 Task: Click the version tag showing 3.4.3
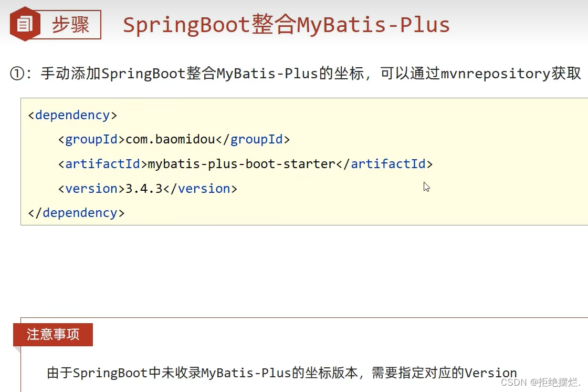pos(147,188)
